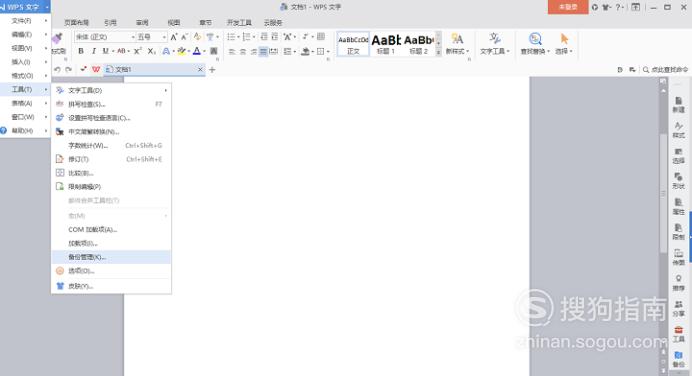The image size is (692, 376).
Task: Click the Redo arrow in quick access bar
Action: click(68, 69)
